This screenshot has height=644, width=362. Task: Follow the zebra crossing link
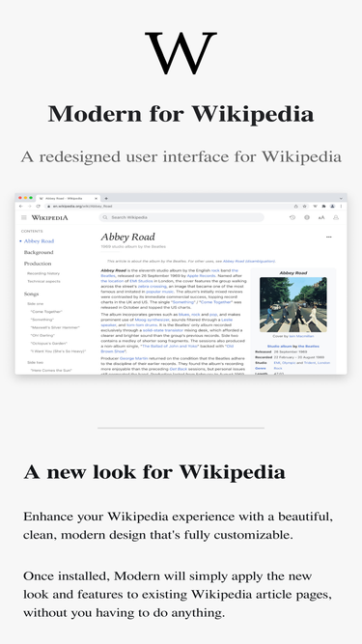(152, 286)
